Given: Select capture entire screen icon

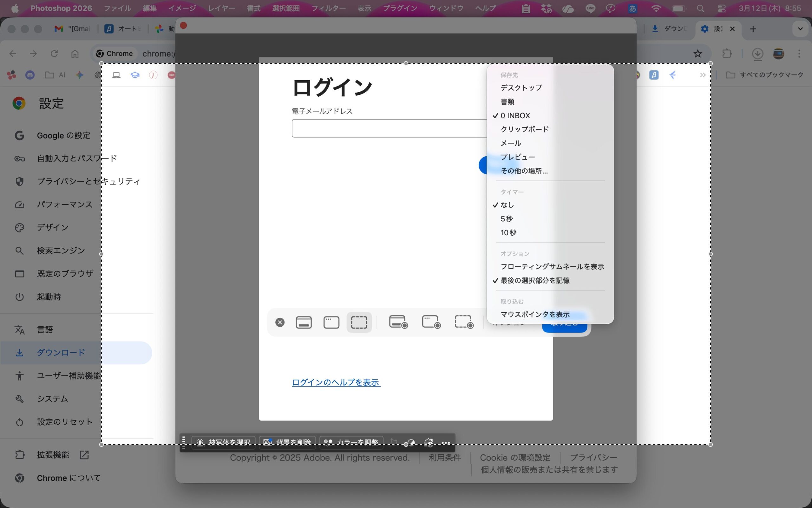Looking at the screenshot, I should point(304,322).
